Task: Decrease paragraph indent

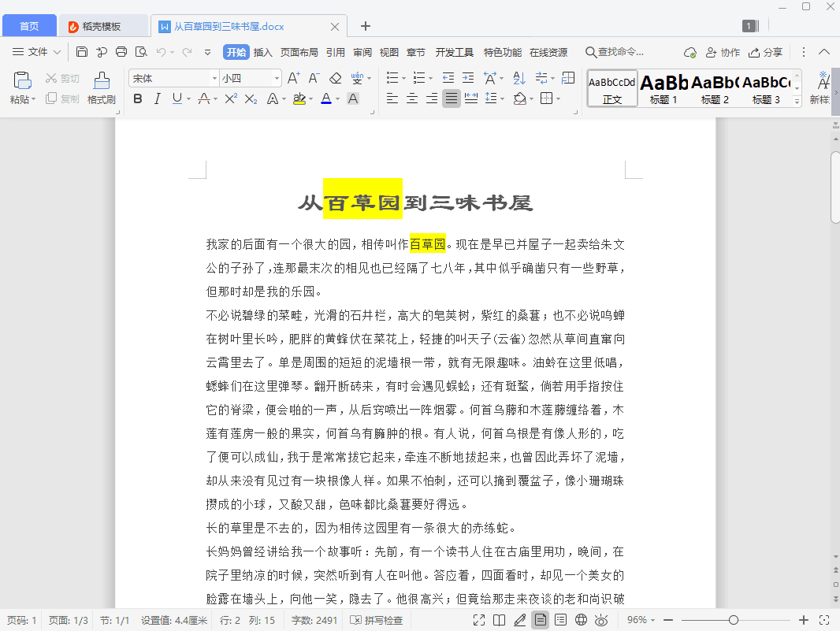Action: 448,78
